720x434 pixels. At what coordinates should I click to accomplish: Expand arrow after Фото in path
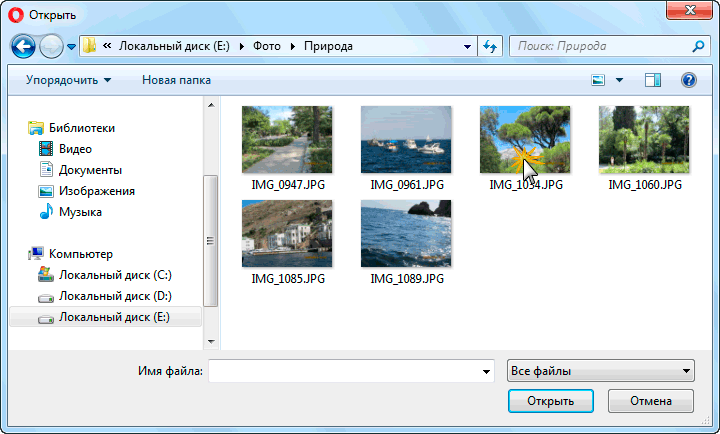click(292, 46)
